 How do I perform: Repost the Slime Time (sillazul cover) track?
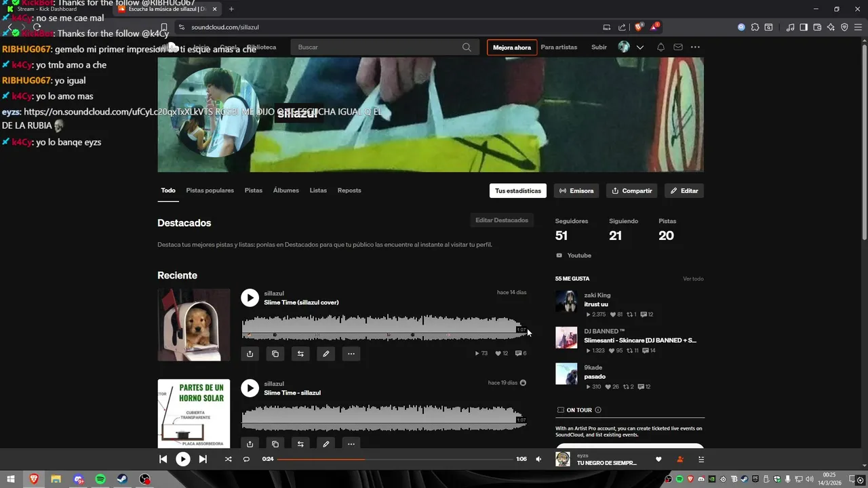coord(300,354)
